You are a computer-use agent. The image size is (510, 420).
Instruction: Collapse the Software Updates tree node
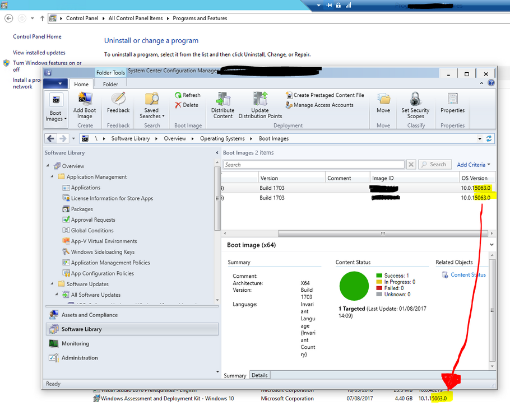pyautogui.click(x=52, y=283)
